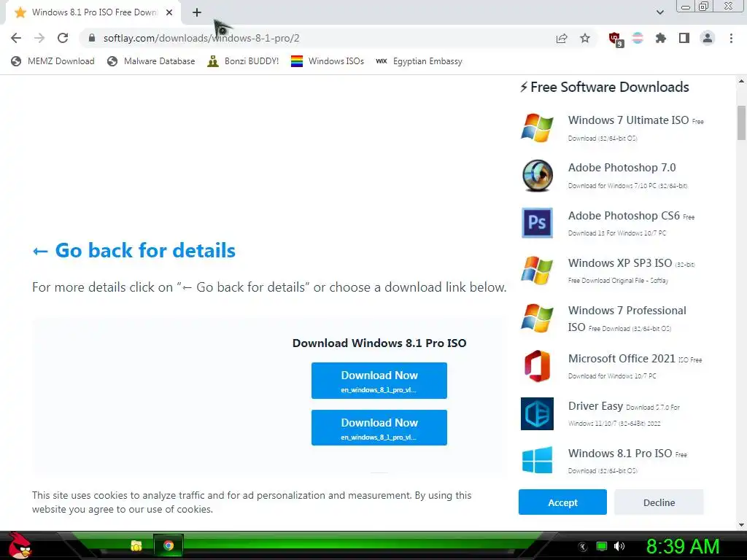Open Chrome three-dot menu
This screenshot has height=560, width=747.
731,38
